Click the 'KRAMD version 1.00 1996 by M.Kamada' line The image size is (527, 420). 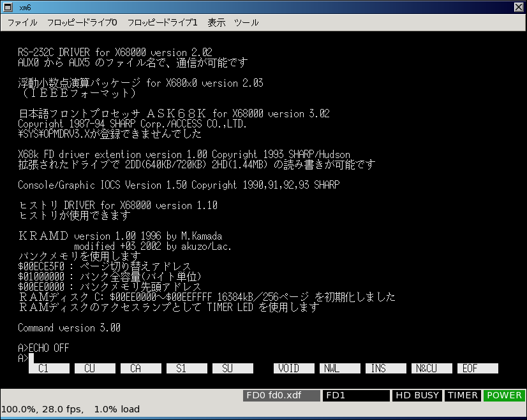coord(120,236)
